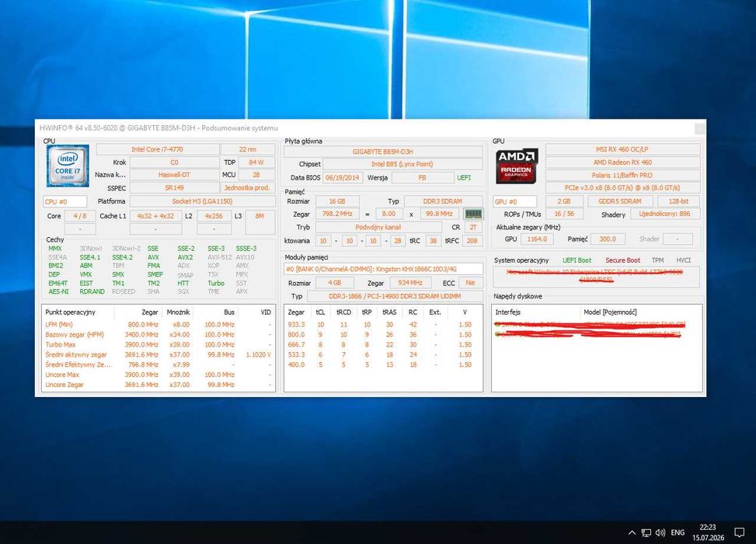Click the AMD Radeon Graphics logo
This screenshot has width=756, height=544.
point(517,166)
